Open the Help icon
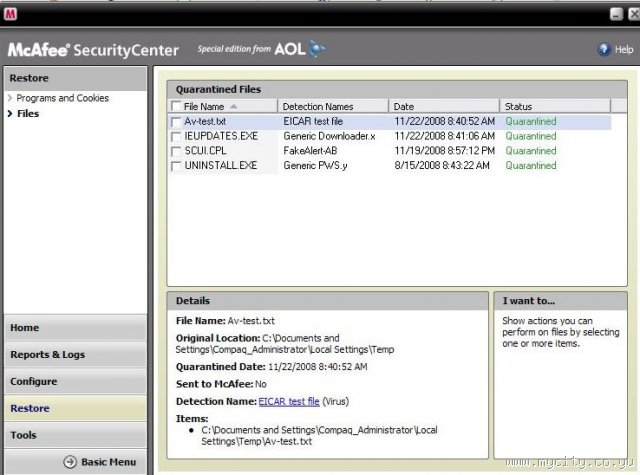The width and height of the screenshot is (640, 475). pos(604,49)
